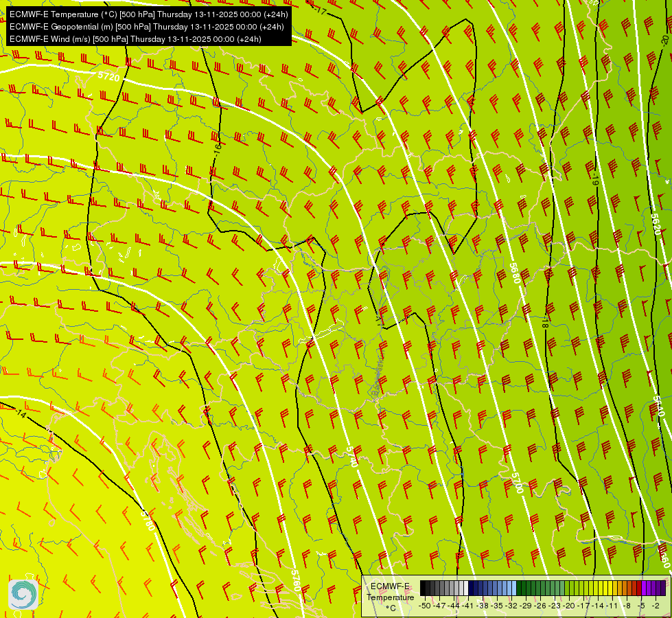Click the 5640 geopotential contour label
This screenshot has width=672, height=618.
pyautogui.click(x=659, y=406)
